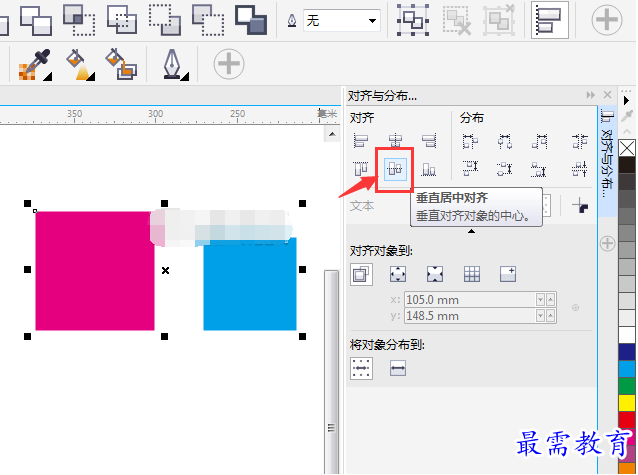Toggle the Align and Distribute docker button
Screen dimensions: 638x475
(550, 20)
